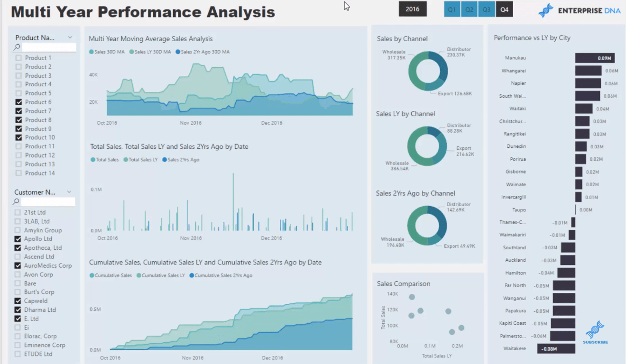Click the Wholesale 386.54K label
Image resolution: width=626 pixels, height=364 pixels.
(x=397, y=166)
